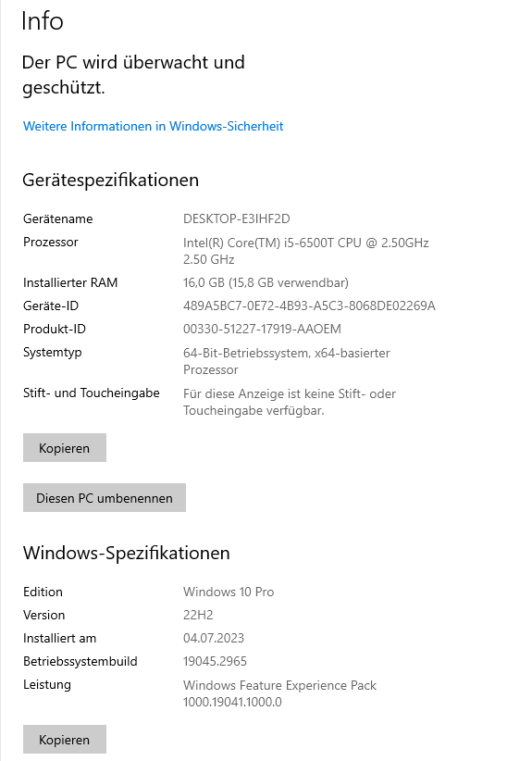
Task: Click the version value 22H2
Action: 198,615
